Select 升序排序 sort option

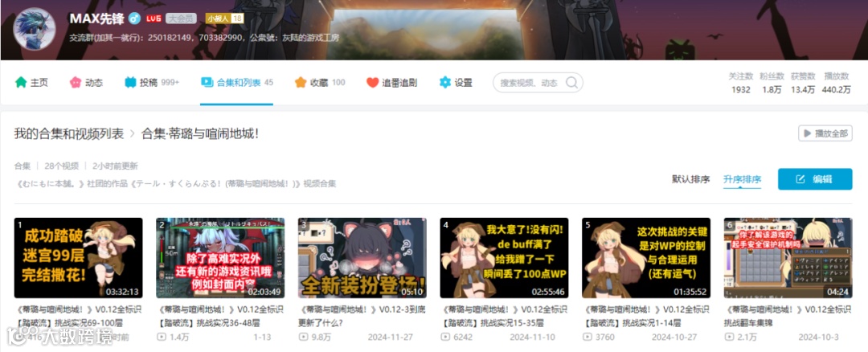(x=743, y=179)
